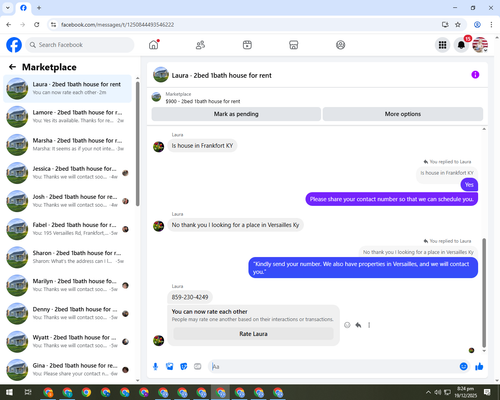Send a thumbs-up like
This screenshot has height=400, width=500.
pos(479,367)
